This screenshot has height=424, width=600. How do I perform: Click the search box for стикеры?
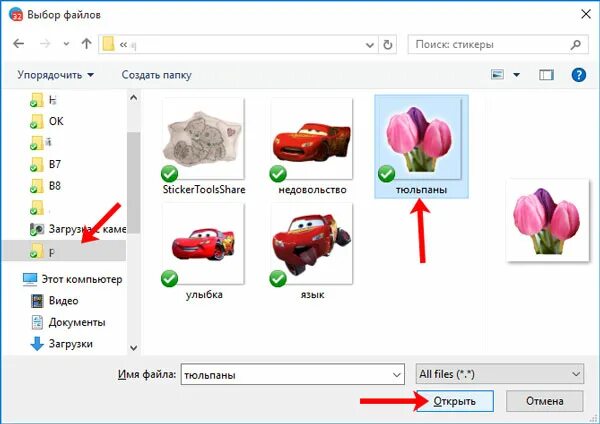tap(498, 45)
